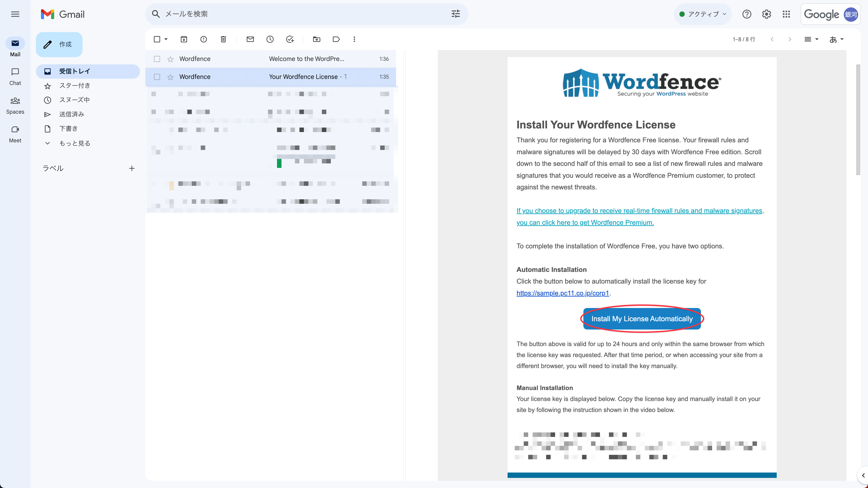Image resolution: width=868 pixels, height=488 pixels.
Task: Add to tasks with the checkmark icon
Action: 290,39
